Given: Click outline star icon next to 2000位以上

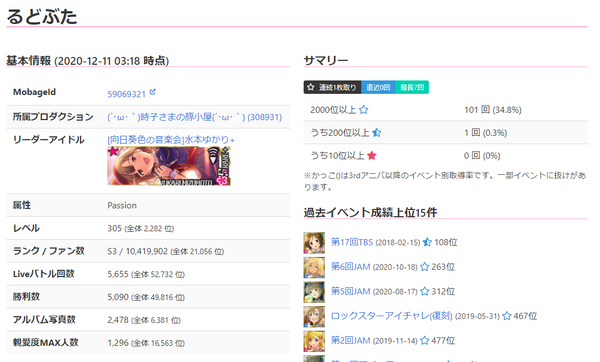Looking at the screenshot, I should point(364,110).
